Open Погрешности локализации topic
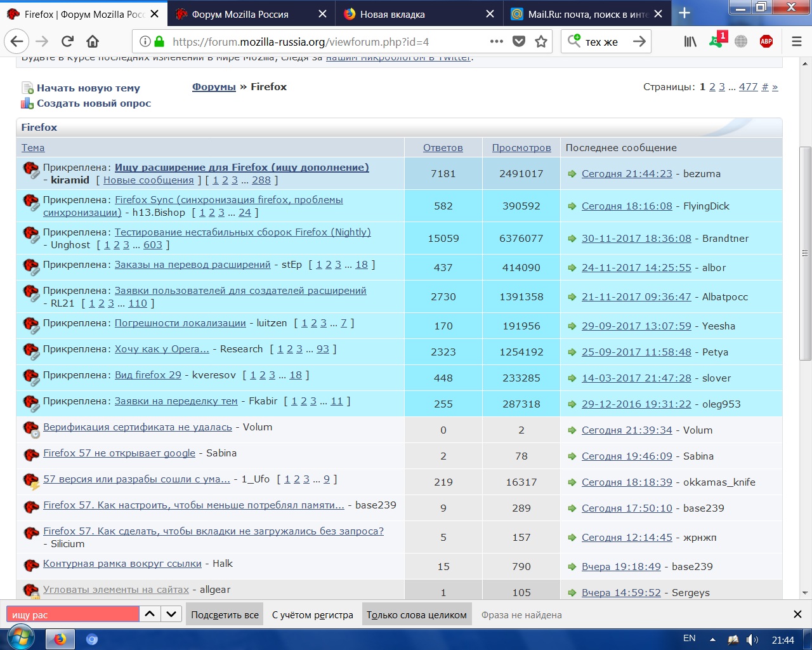812x650 pixels. tap(180, 323)
